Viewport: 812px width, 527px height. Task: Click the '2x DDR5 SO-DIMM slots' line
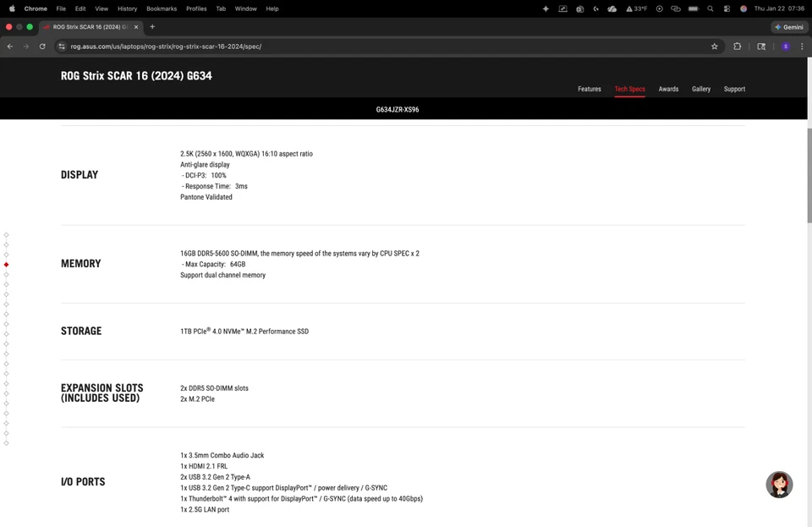(x=214, y=388)
